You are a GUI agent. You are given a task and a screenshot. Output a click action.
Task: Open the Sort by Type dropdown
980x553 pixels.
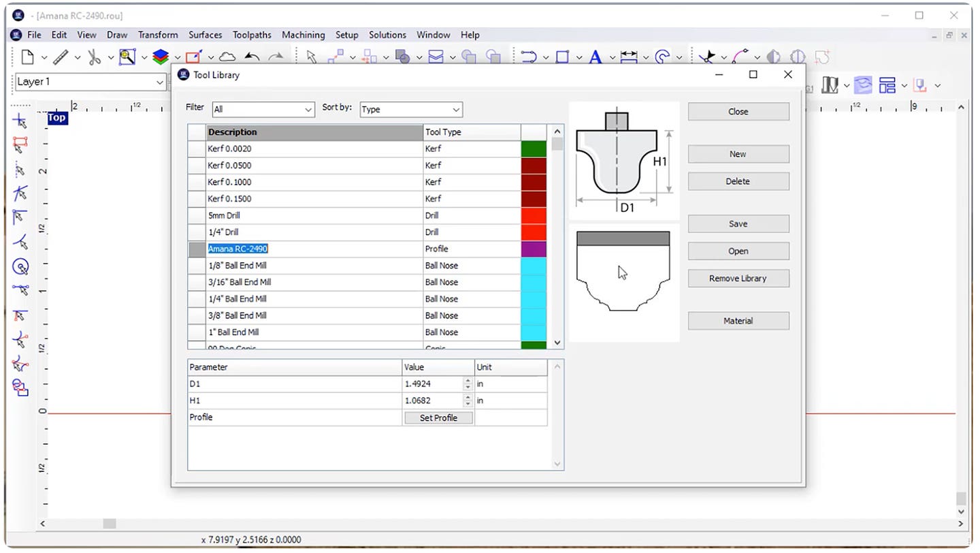click(411, 109)
